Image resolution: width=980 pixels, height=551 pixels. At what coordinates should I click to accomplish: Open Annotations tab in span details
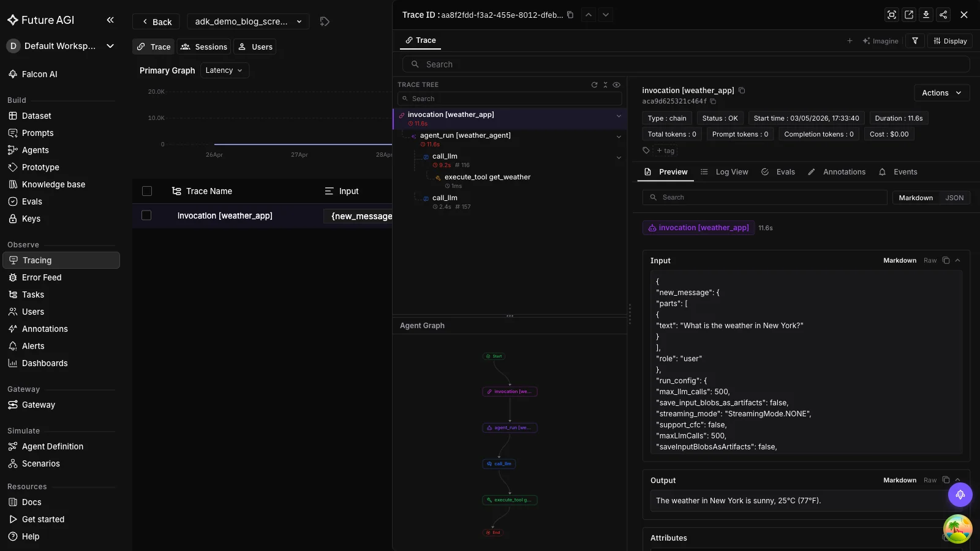click(837, 172)
